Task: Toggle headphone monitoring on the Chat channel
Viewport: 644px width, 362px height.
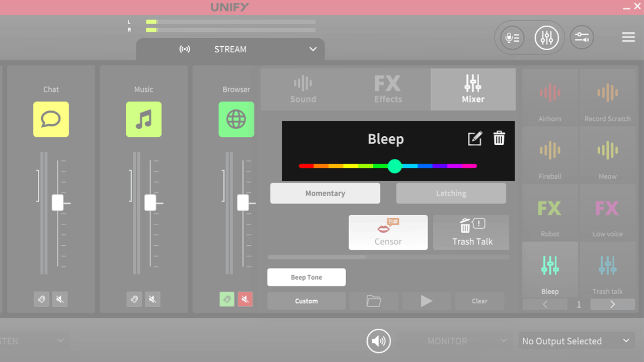Action: click(x=42, y=299)
